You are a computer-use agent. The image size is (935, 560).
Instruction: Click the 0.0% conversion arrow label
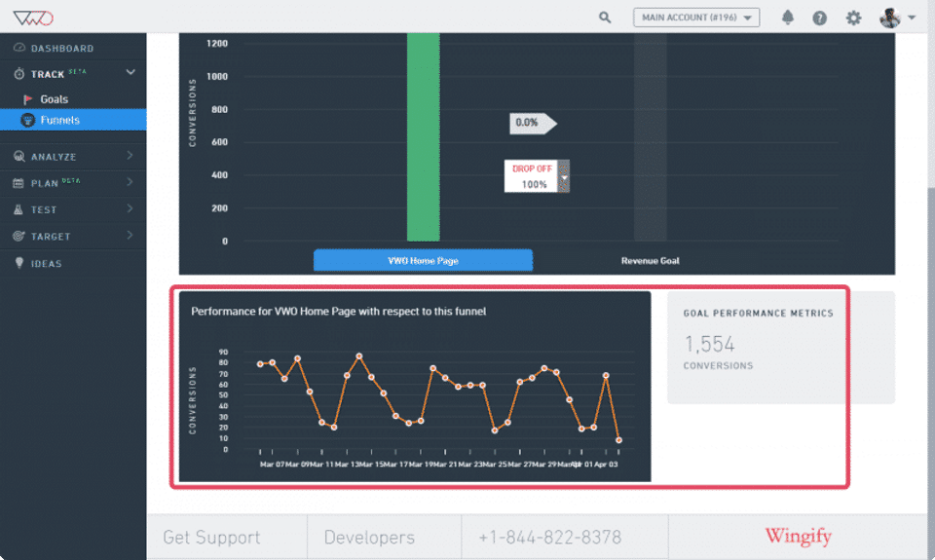point(533,123)
